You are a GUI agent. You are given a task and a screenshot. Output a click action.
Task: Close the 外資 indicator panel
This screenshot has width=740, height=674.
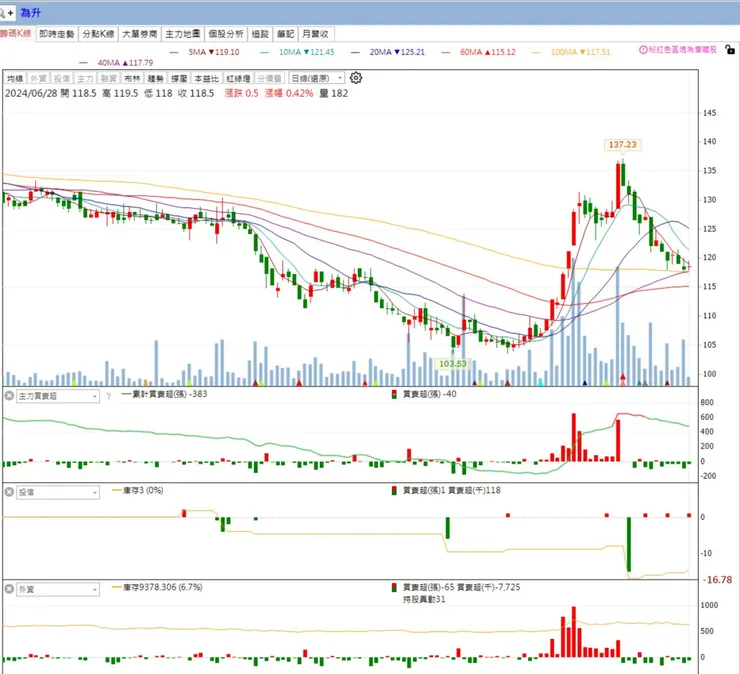point(9,589)
